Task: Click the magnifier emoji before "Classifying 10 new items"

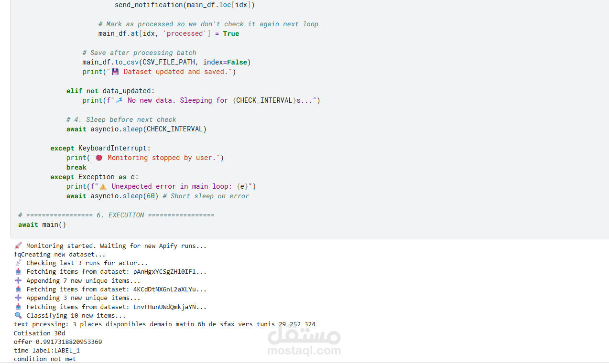Action: click(18, 315)
